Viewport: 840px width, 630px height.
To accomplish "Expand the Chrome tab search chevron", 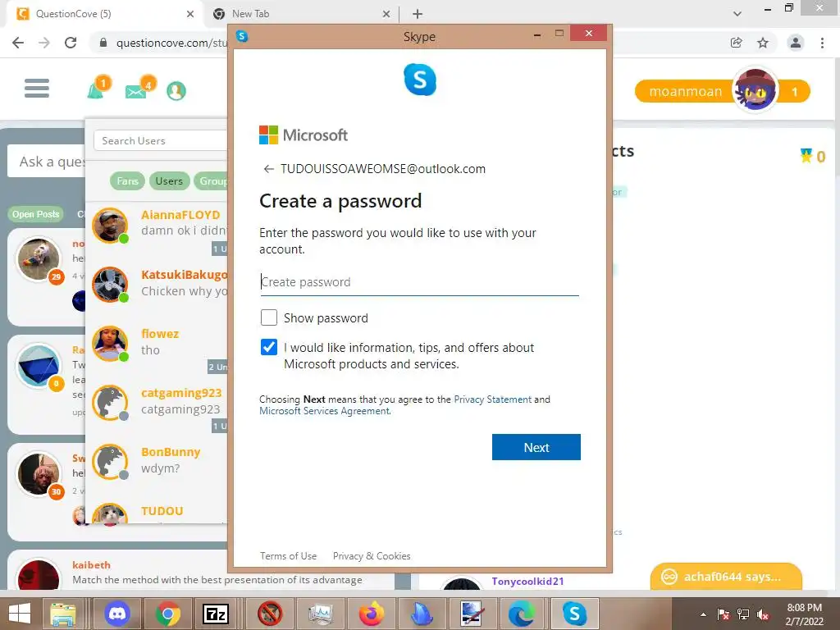I will 737,14.
